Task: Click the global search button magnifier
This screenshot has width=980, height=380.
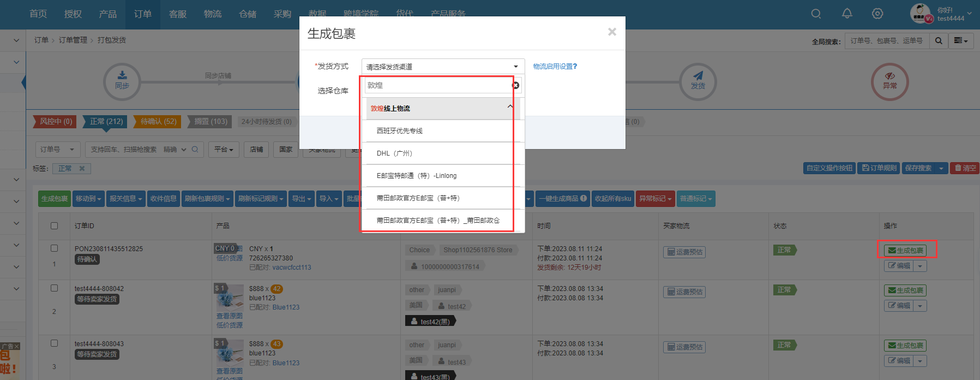Action: [x=939, y=41]
